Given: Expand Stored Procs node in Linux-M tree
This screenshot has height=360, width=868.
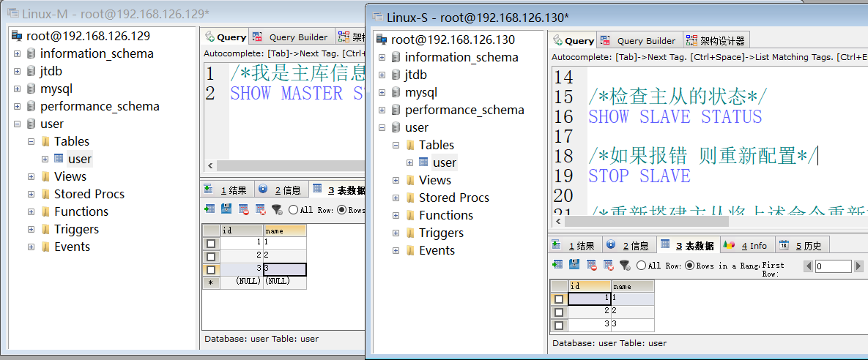Looking at the screenshot, I should pyautogui.click(x=31, y=195).
